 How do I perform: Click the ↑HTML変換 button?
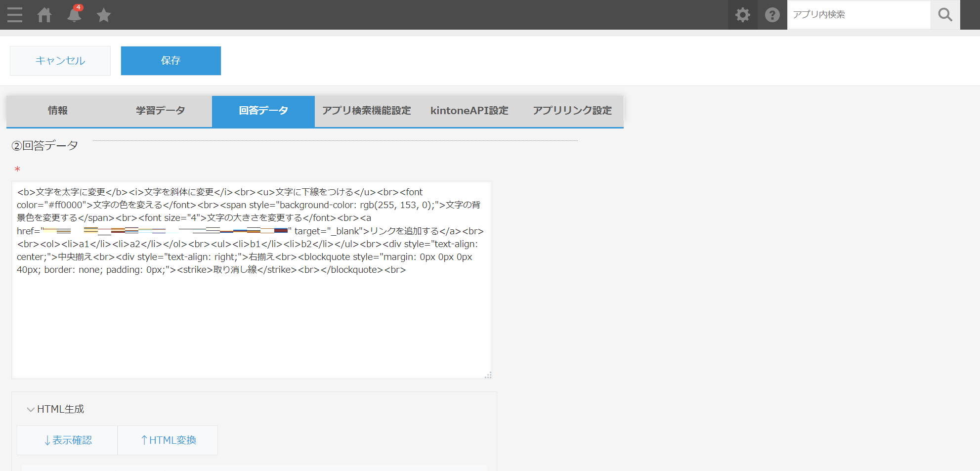click(168, 440)
